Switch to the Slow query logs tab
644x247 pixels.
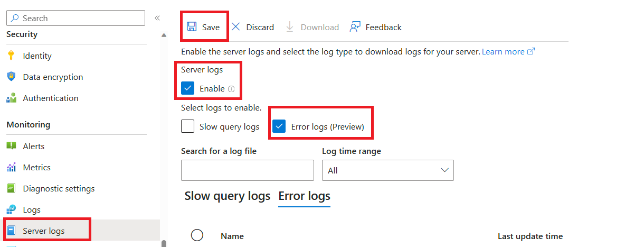[228, 196]
